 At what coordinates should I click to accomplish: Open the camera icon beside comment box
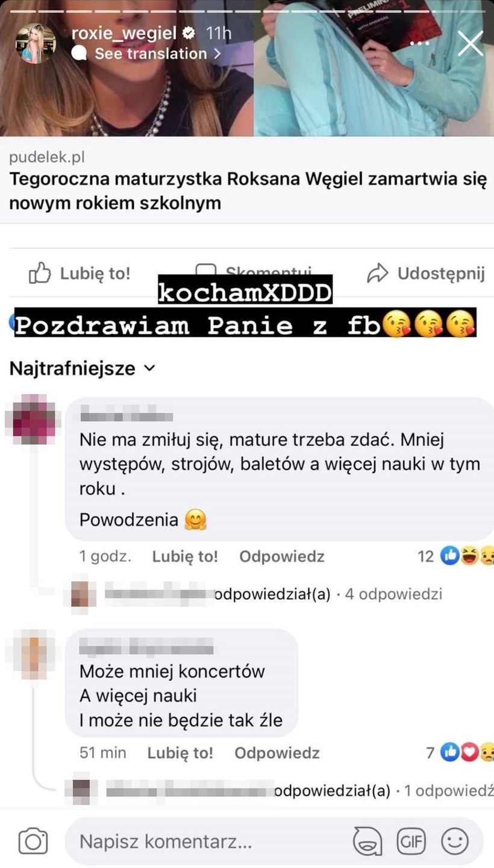[33, 841]
